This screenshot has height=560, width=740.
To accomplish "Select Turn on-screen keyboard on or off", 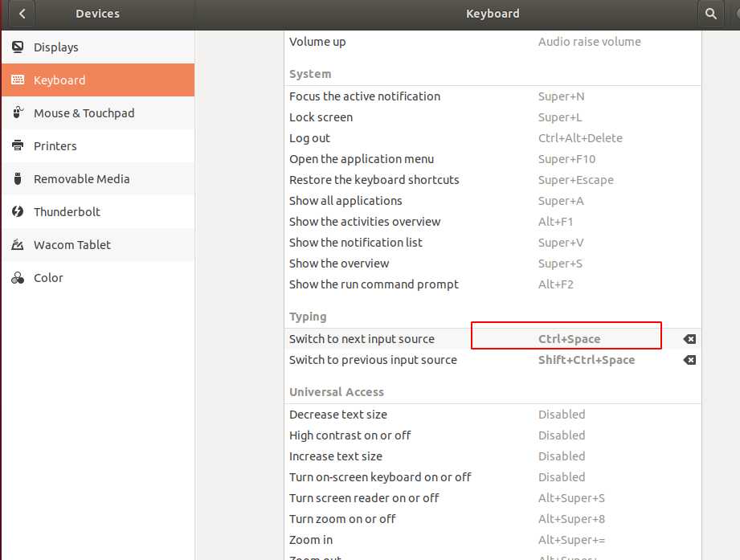I will [493, 477].
